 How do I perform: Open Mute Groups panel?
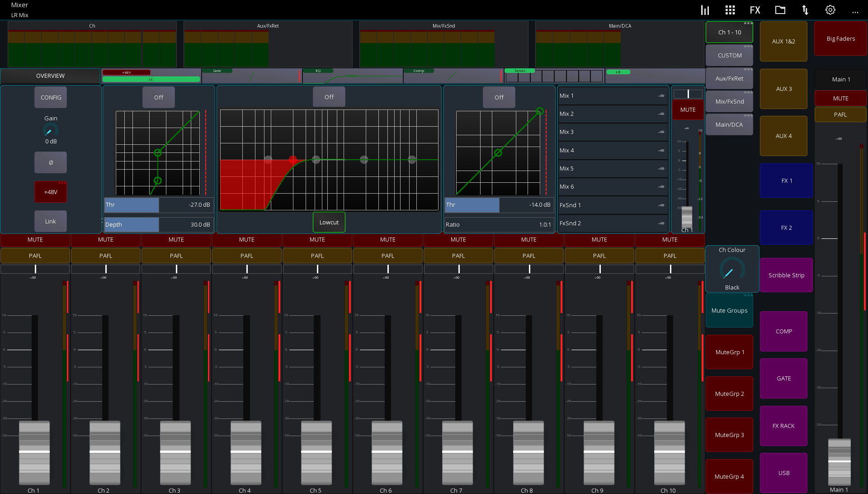pos(729,310)
